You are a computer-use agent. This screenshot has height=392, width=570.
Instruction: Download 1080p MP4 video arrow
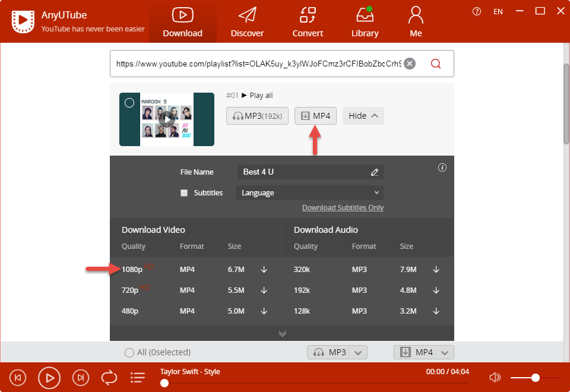coord(264,270)
